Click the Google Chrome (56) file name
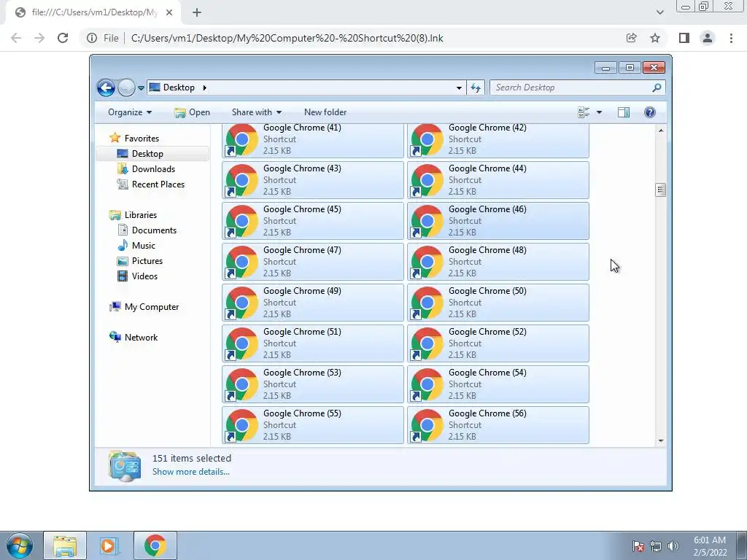The height and width of the screenshot is (560, 747). [x=487, y=413]
